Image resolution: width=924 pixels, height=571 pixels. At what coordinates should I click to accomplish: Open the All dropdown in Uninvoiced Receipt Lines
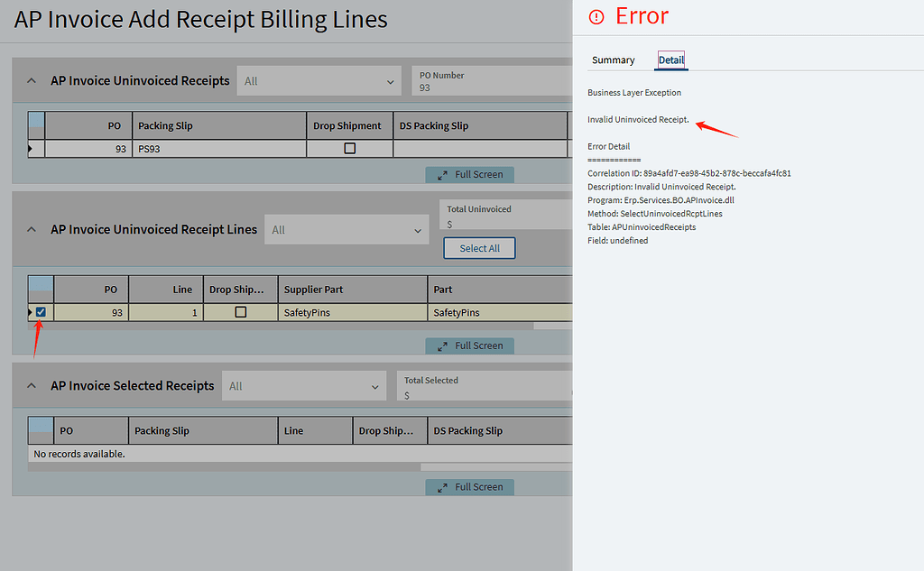pyautogui.click(x=346, y=229)
